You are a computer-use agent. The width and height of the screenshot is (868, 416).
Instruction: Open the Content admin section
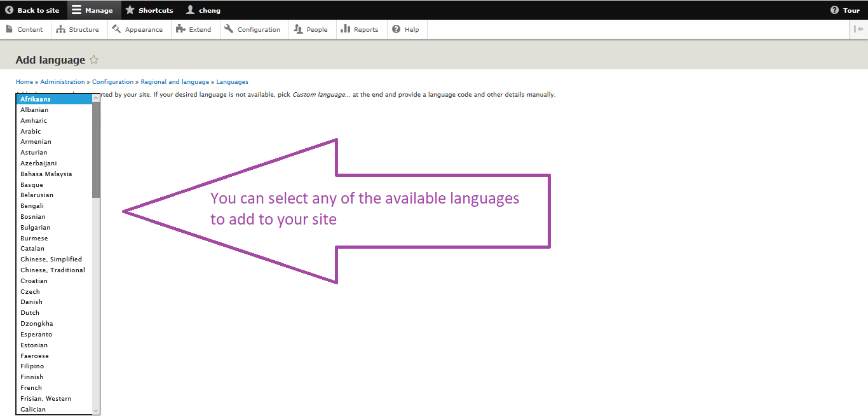tap(25, 29)
